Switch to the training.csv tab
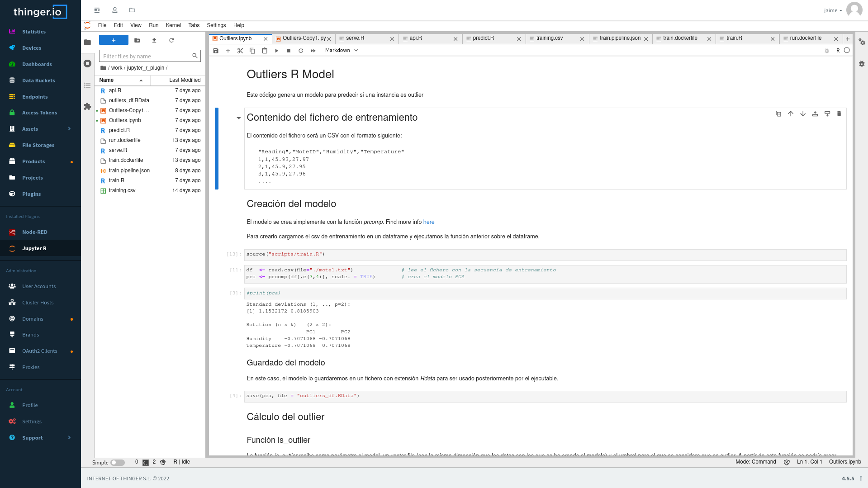Image resolution: width=868 pixels, height=488 pixels. click(549, 38)
